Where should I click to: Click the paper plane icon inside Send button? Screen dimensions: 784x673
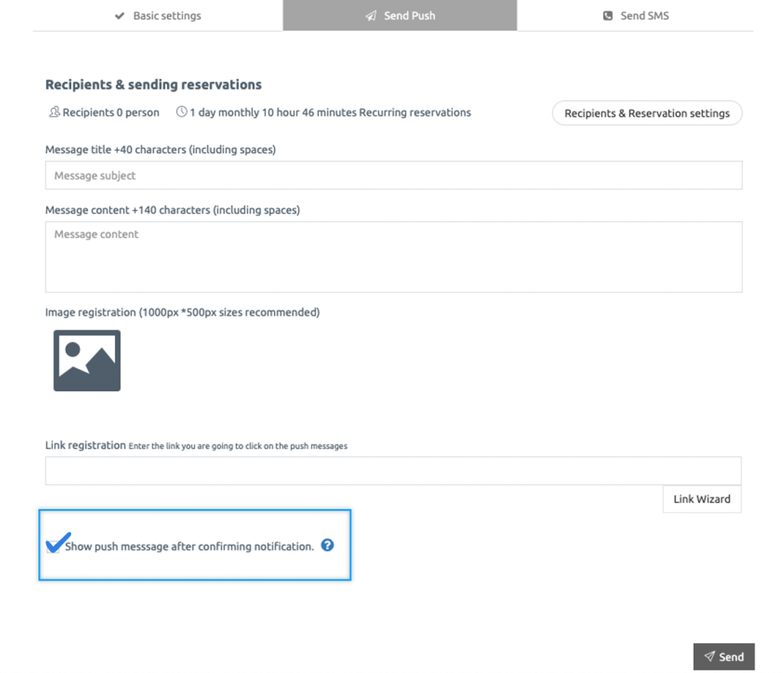pos(710,656)
